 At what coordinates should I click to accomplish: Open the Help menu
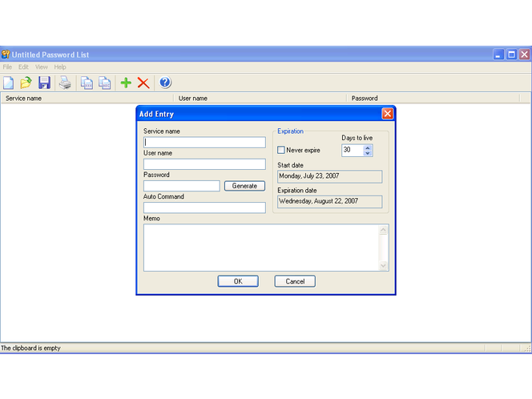click(60, 66)
